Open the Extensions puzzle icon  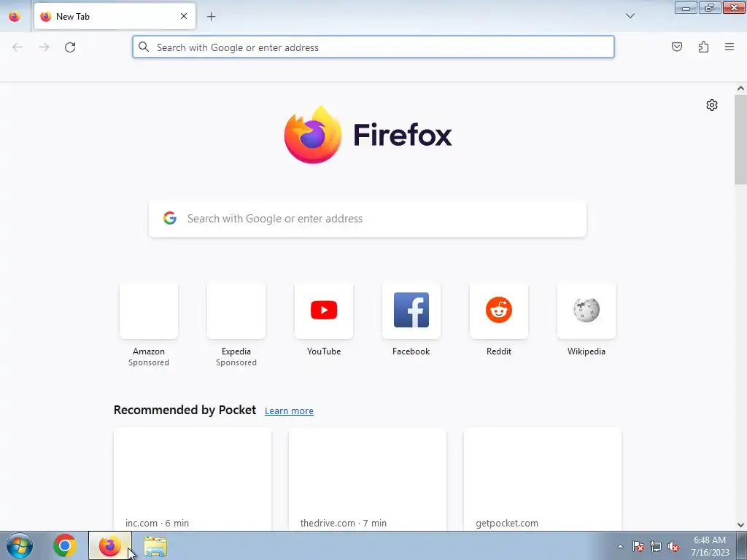[703, 47]
